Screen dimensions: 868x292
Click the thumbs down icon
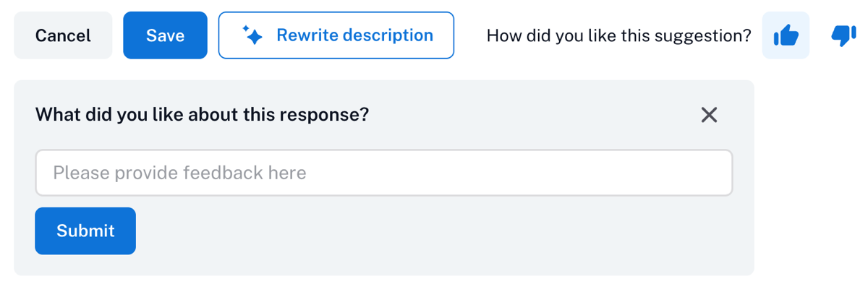[843, 35]
